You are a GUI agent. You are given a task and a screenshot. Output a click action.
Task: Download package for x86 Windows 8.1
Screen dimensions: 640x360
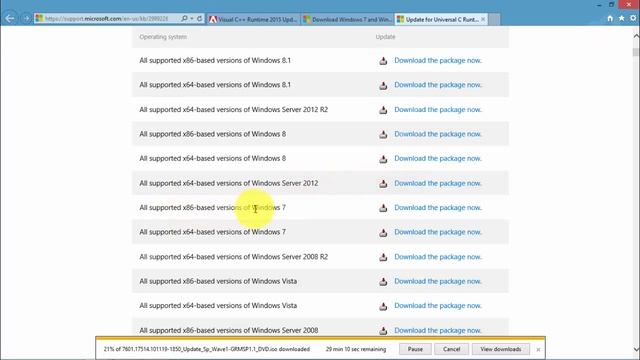point(438,60)
